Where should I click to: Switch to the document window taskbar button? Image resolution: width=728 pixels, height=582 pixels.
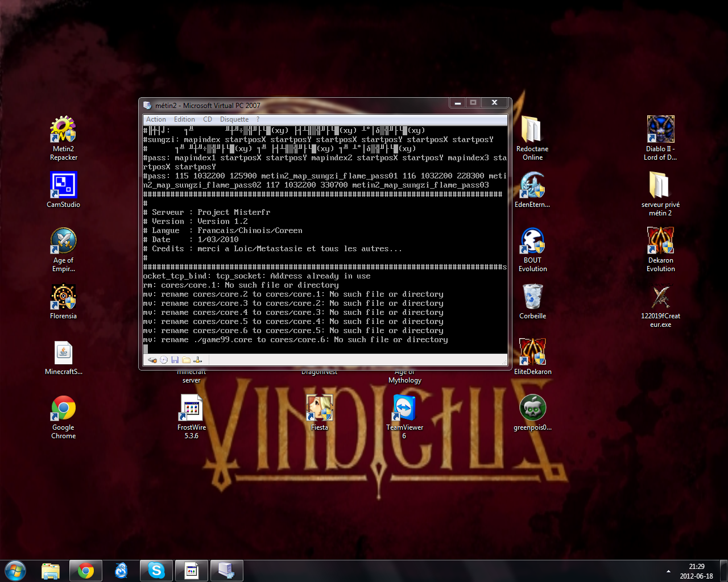tap(192, 571)
